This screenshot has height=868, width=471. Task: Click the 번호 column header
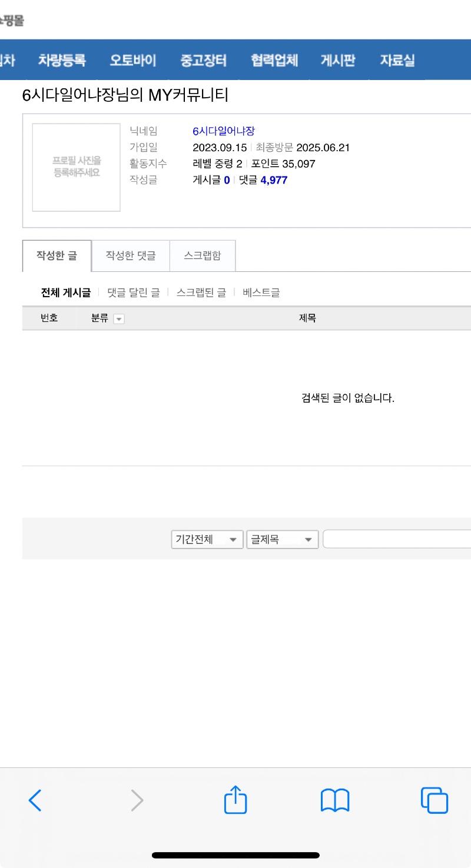coord(49,318)
